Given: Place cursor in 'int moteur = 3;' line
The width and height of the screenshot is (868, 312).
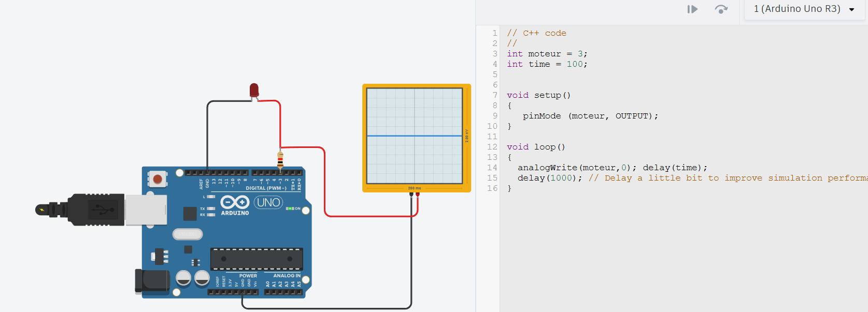Looking at the screenshot, I should (547, 54).
